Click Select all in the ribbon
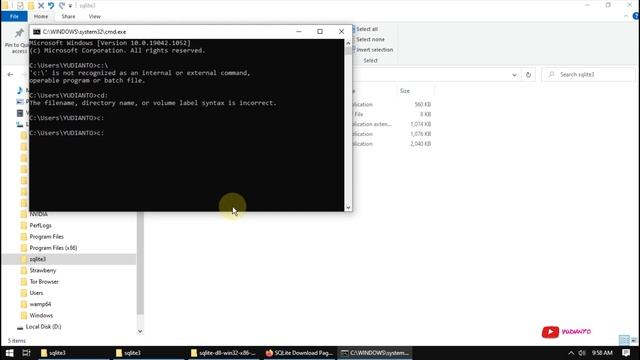This screenshot has height=360, width=640. point(366,29)
